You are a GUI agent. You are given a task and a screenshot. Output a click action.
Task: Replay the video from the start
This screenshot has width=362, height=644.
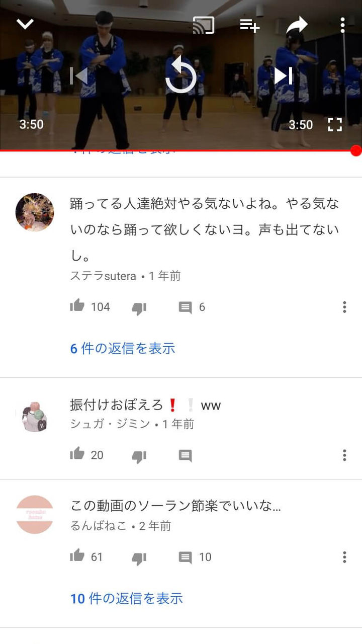181,75
